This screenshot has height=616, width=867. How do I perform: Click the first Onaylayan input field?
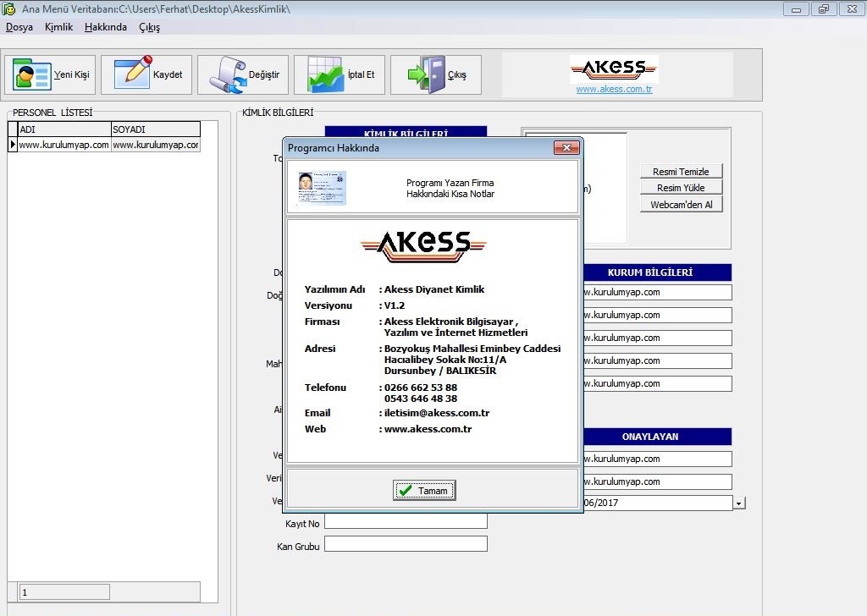click(x=658, y=459)
